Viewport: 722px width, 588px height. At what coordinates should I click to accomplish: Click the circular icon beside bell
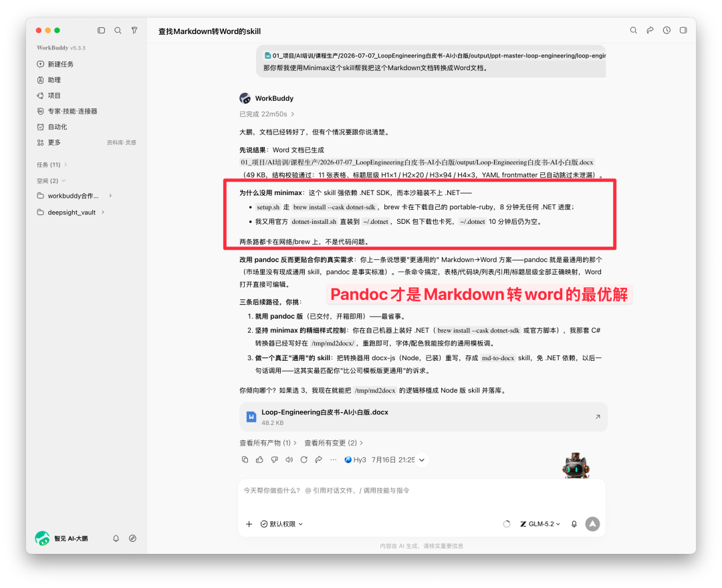point(132,539)
